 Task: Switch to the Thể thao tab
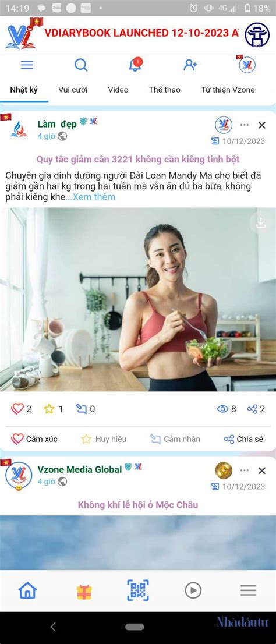164,90
